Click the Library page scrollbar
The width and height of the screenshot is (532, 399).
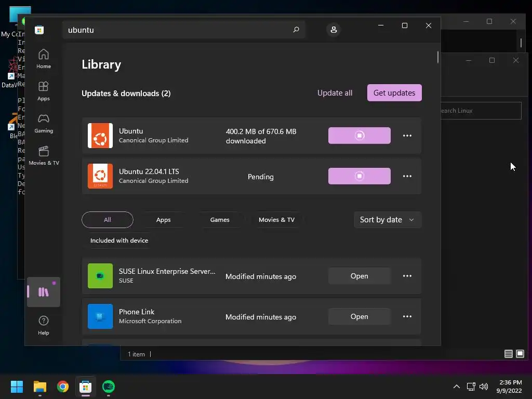tap(437, 57)
